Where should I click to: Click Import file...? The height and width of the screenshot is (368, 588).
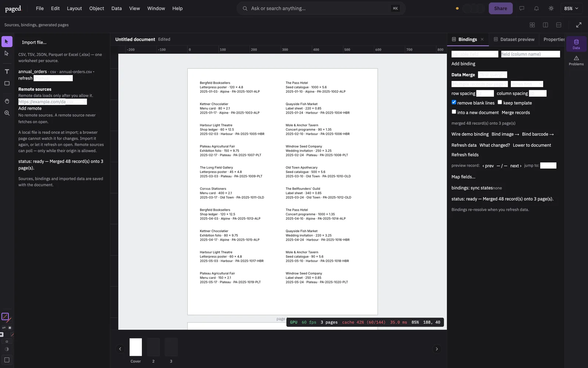point(34,42)
